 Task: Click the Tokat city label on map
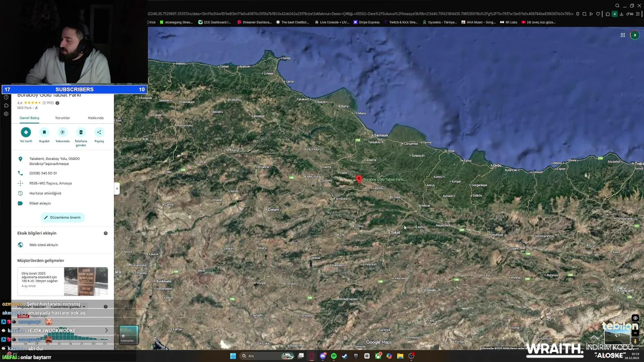point(395,232)
